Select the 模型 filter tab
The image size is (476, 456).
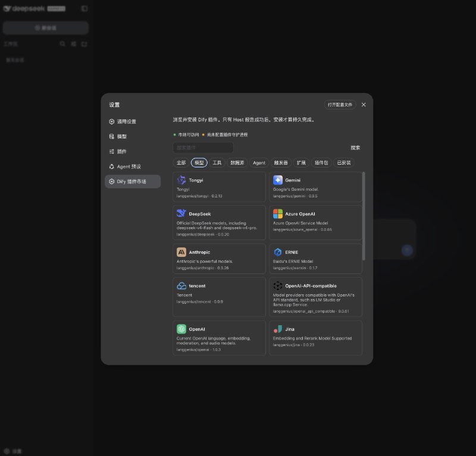pyautogui.click(x=199, y=163)
